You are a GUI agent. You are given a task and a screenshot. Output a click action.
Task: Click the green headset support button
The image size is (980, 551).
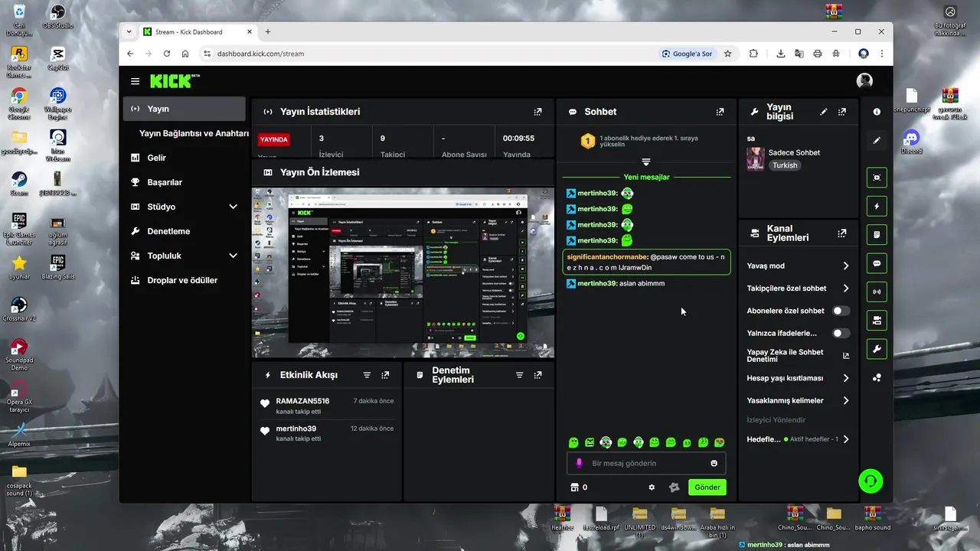point(871,481)
